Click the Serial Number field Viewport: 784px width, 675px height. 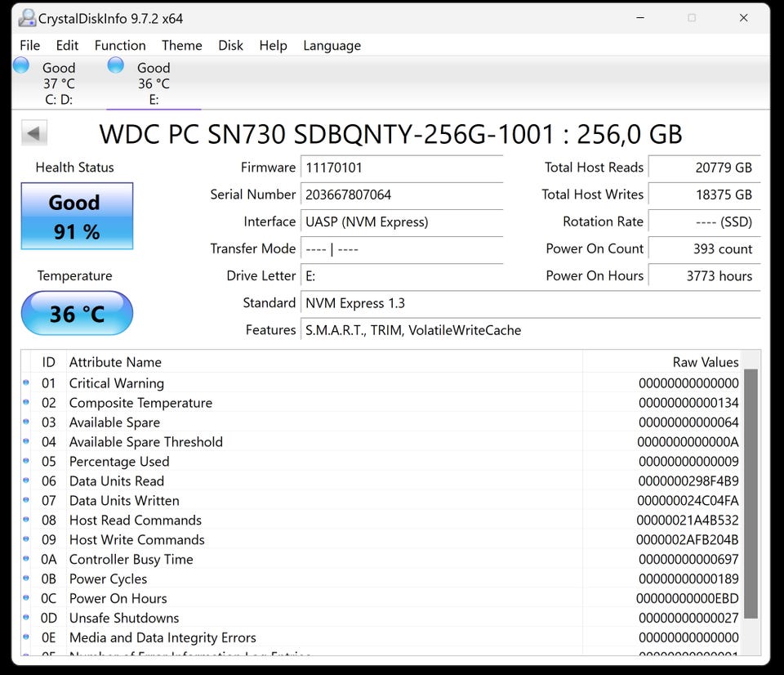point(401,194)
